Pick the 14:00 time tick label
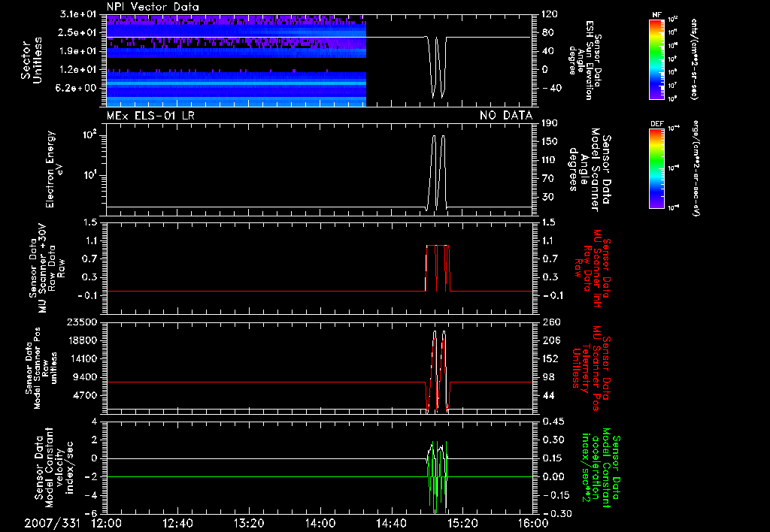The height and width of the screenshot is (532, 770). (320, 523)
